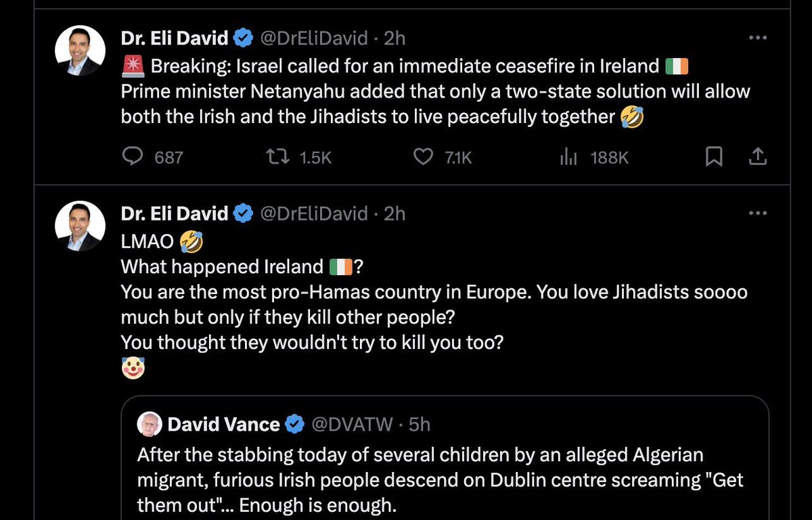Screen dimensions: 812x520
Task: Reply to the Israel ceasefire tweet
Action: point(134,157)
